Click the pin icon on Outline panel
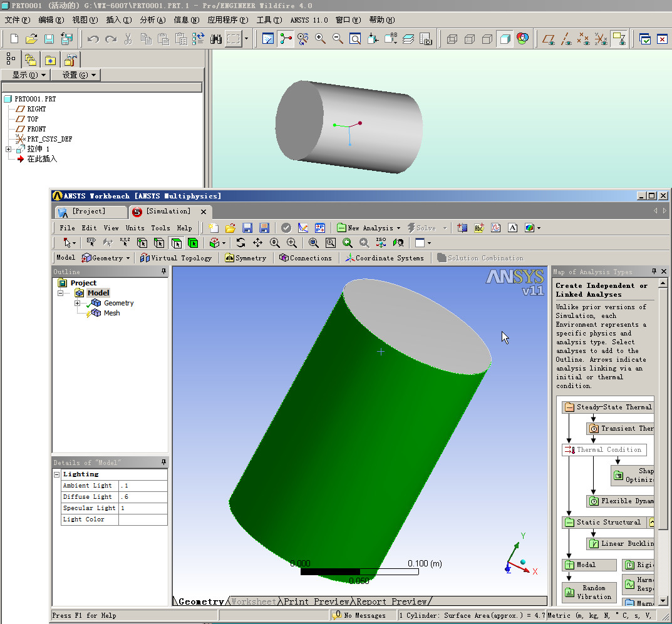The width and height of the screenshot is (672, 624). pos(163,271)
